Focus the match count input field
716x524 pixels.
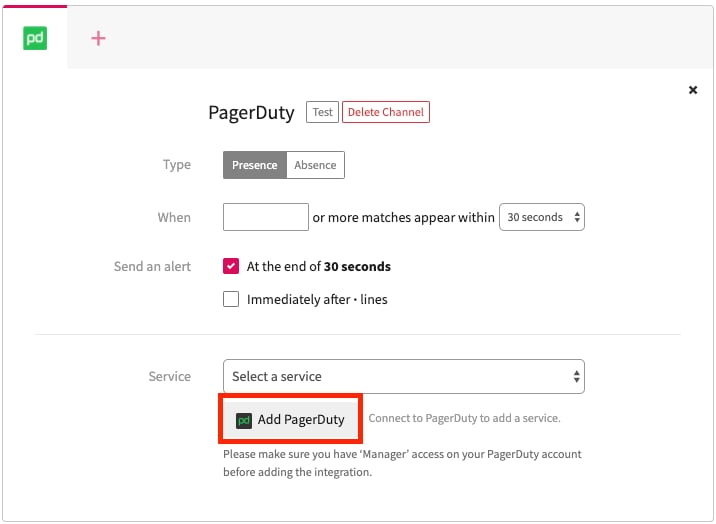coord(266,217)
